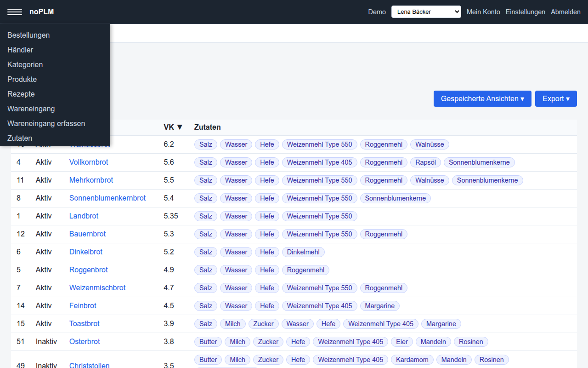588x368 pixels.
Task: Close the hamburger navigation menu
Action: [x=15, y=12]
